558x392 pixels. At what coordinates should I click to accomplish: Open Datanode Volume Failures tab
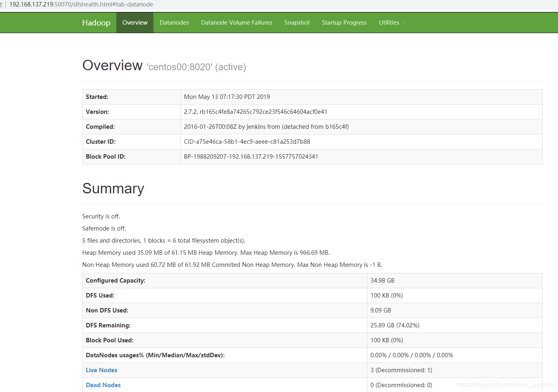point(237,23)
